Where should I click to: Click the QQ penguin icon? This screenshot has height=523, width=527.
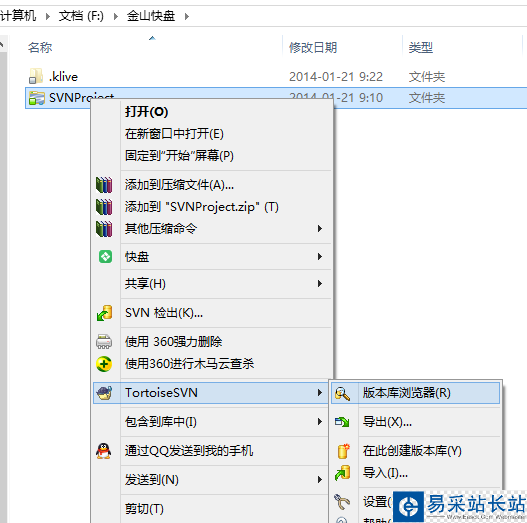click(104, 451)
